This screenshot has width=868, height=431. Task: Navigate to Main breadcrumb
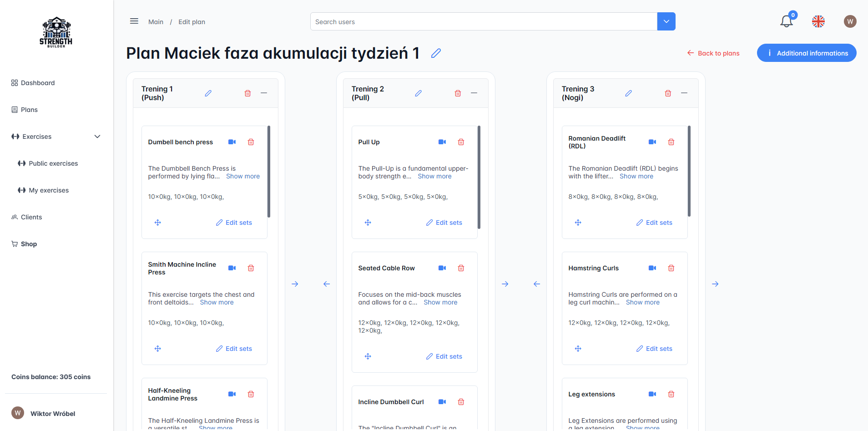(x=156, y=22)
